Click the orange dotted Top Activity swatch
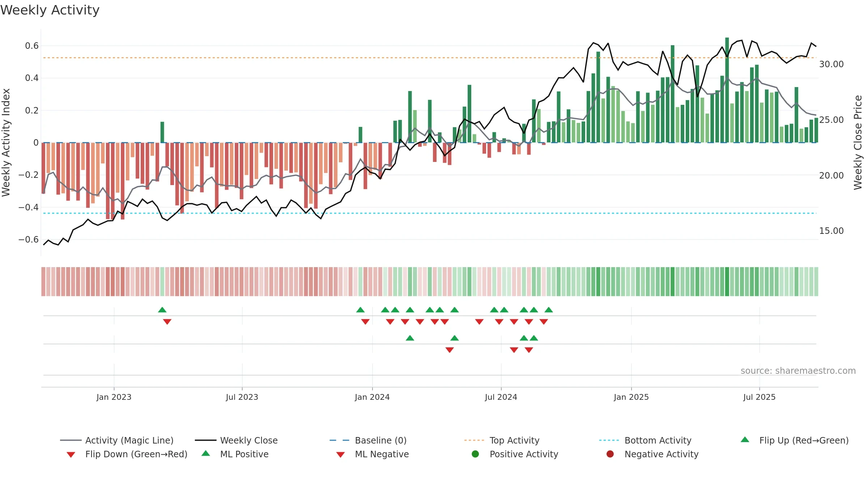 tap(474, 440)
